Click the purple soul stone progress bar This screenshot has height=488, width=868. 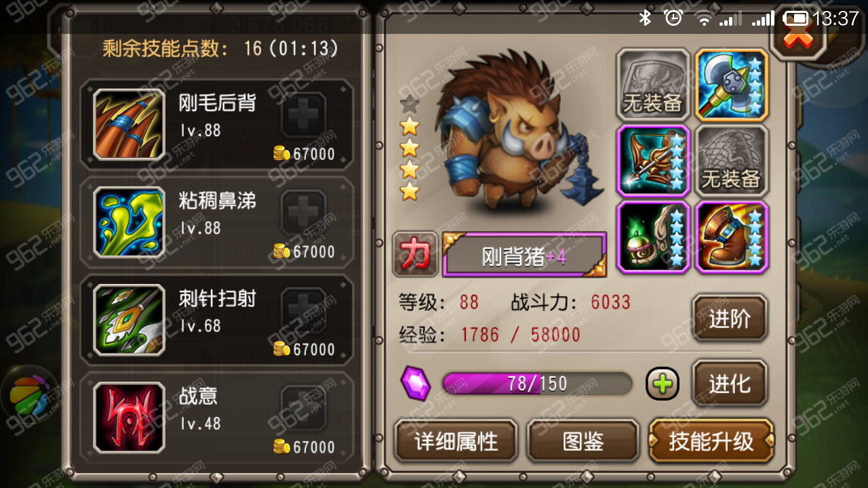537,384
